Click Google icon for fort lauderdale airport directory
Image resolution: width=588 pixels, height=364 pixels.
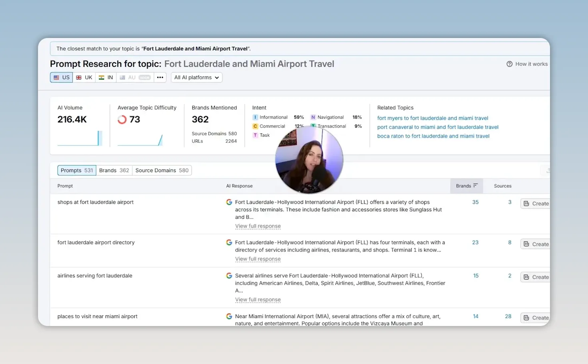[229, 242]
